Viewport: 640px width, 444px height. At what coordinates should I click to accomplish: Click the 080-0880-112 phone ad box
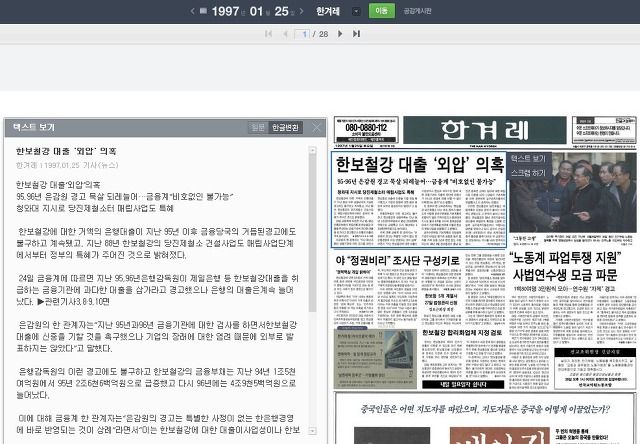pyautogui.click(x=366, y=130)
